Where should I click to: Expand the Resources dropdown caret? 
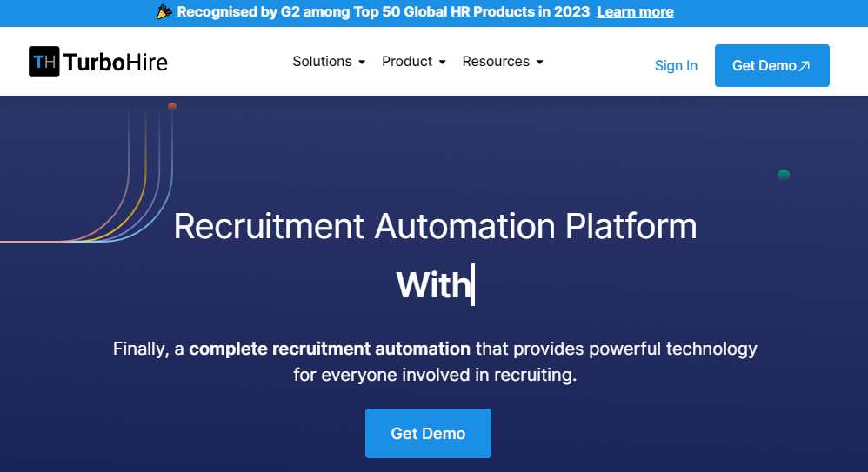539,63
